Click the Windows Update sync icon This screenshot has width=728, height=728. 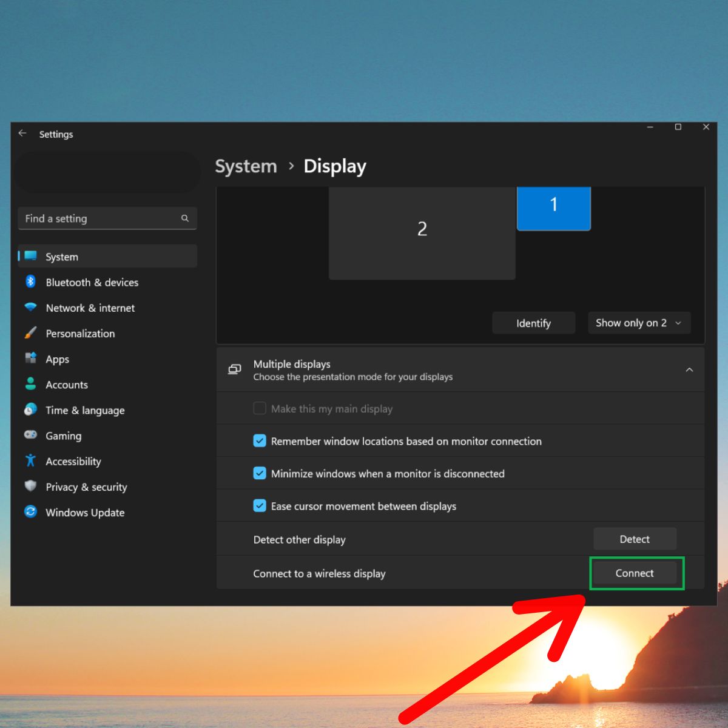point(30,512)
